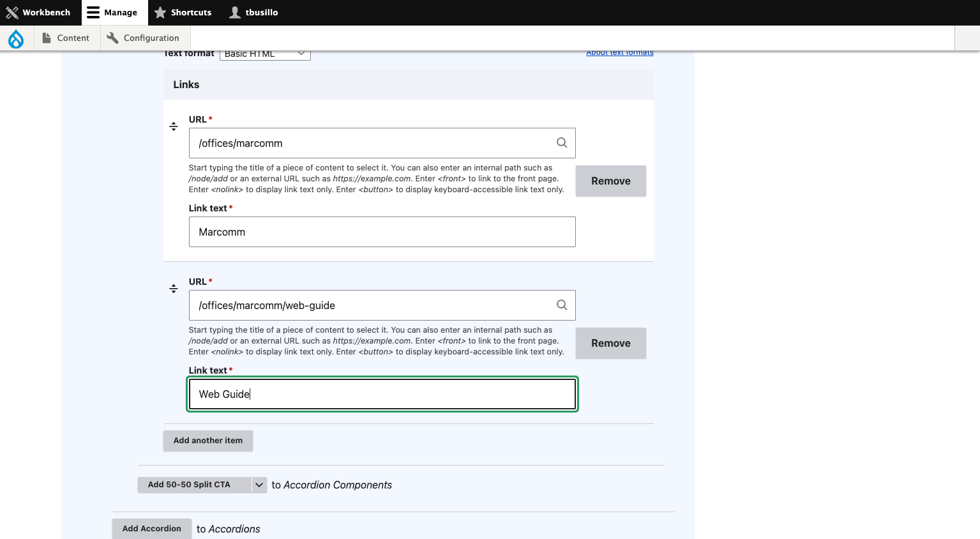The image size is (980, 539).
Task: Expand the Text format Basic HTML dropdown
Action: tap(265, 54)
